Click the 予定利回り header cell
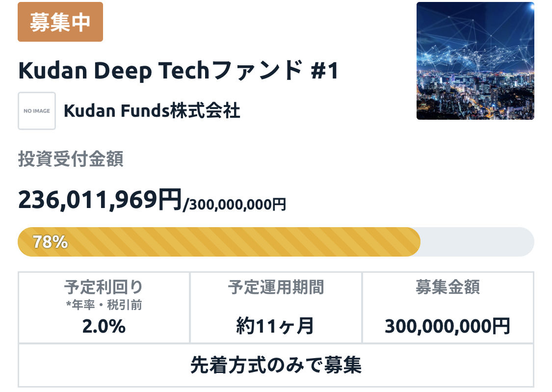This screenshot has height=392, width=552. point(104,287)
